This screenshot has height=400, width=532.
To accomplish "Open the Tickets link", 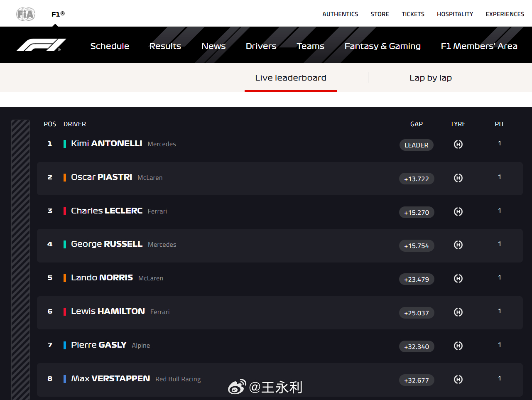I will [x=413, y=14].
